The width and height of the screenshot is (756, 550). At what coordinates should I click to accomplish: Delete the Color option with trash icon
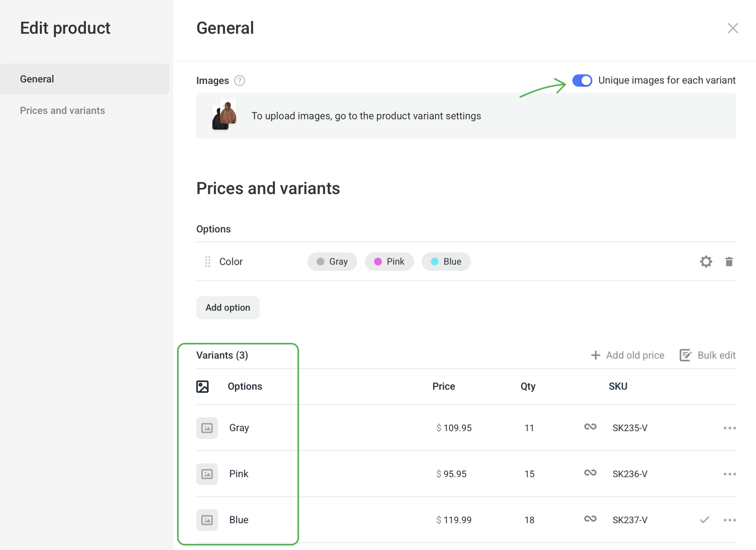pyautogui.click(x=729, y=262)
